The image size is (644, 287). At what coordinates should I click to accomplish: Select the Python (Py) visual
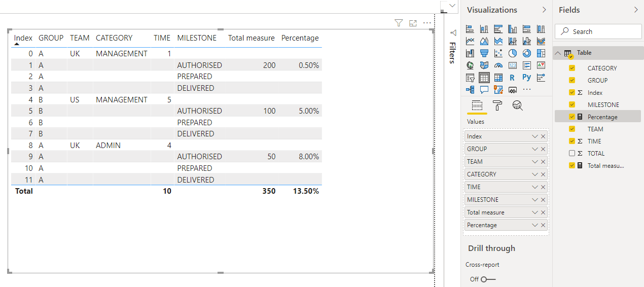(x=526, y=78)
